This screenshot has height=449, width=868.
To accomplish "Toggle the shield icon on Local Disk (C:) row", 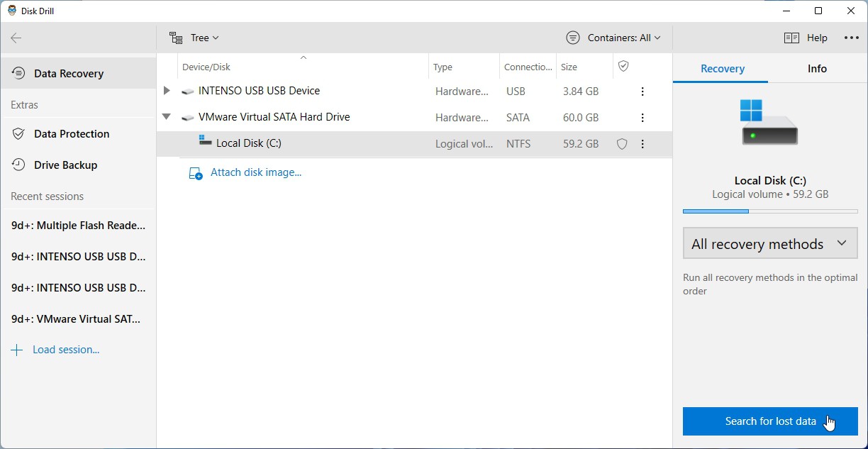I will (x=622, y=144).
